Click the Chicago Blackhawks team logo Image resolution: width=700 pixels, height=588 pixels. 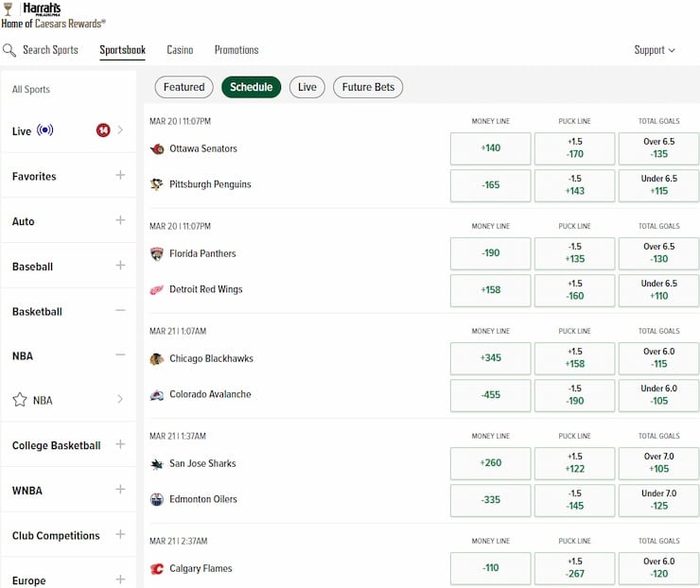(157, 358)
